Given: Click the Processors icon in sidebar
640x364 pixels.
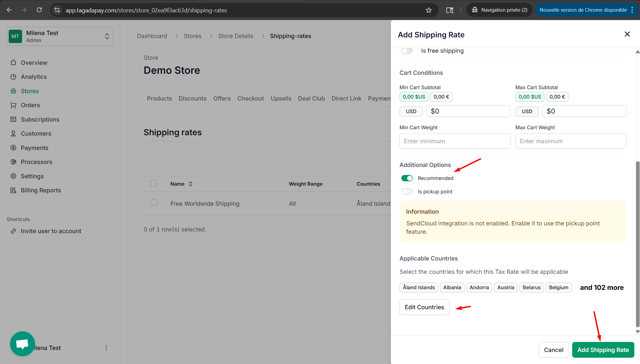Looking at the screenshot, I should 13,162.
